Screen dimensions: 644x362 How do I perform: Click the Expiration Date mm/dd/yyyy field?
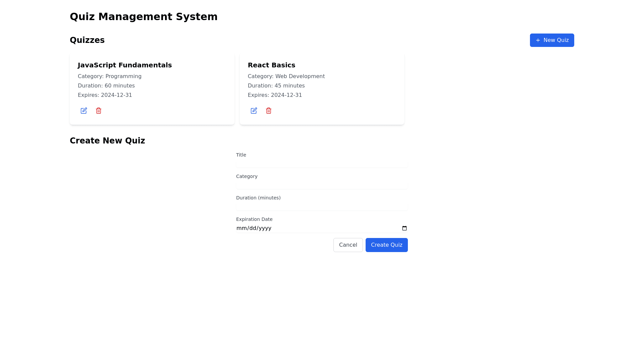254,228
